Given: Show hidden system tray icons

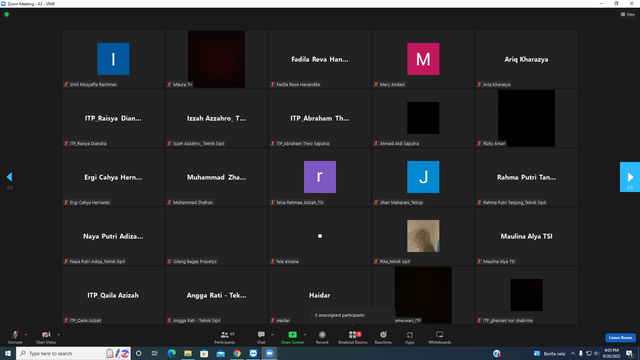Looking at the screenshot, I should pos(573,353).
